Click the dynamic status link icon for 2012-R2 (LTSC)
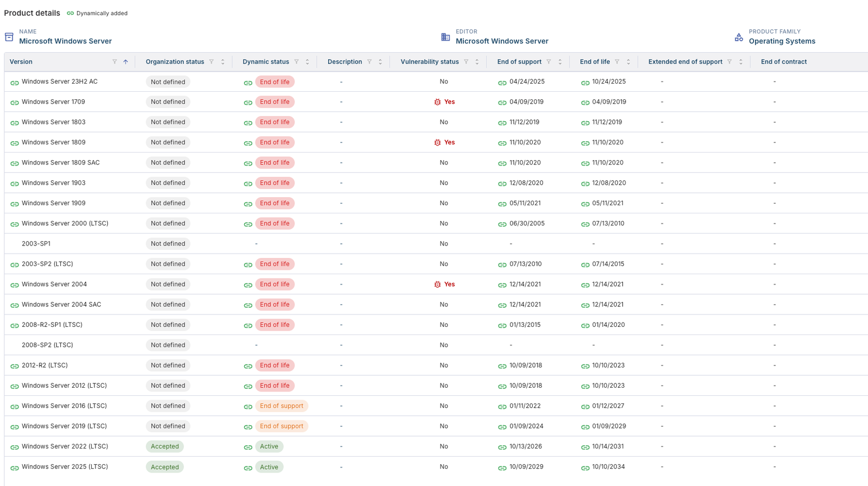 click(x=248, y=366)
